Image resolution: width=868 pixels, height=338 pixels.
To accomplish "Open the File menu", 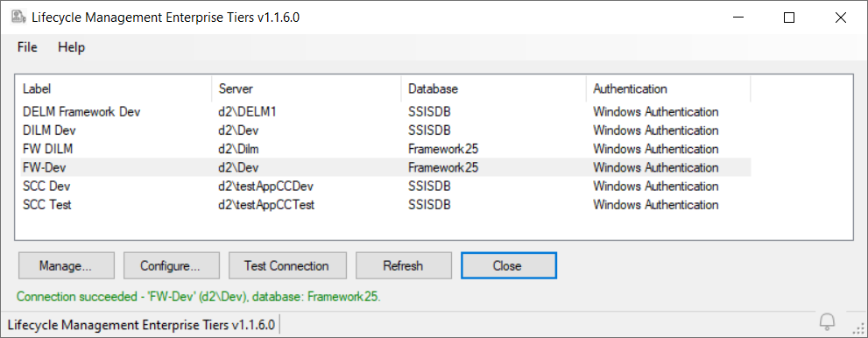I will tap(27, 47).
